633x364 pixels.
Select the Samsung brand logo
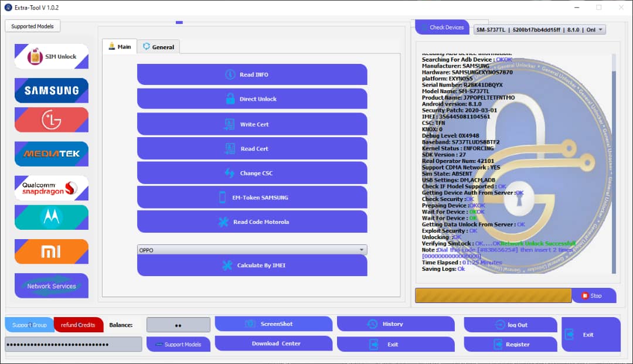click(x=52, y=90)
